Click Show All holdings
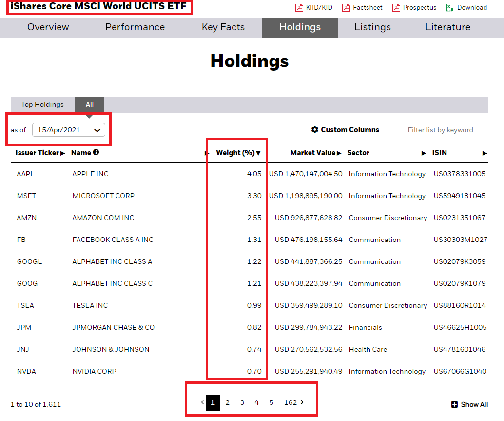Screen dimensions: 504x421 point(469,404)
